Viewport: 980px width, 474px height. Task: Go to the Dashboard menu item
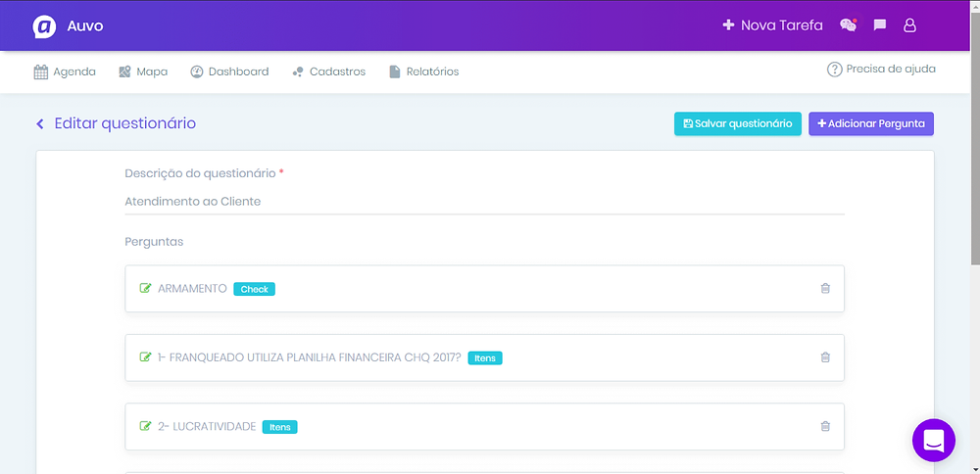point(229,71)
